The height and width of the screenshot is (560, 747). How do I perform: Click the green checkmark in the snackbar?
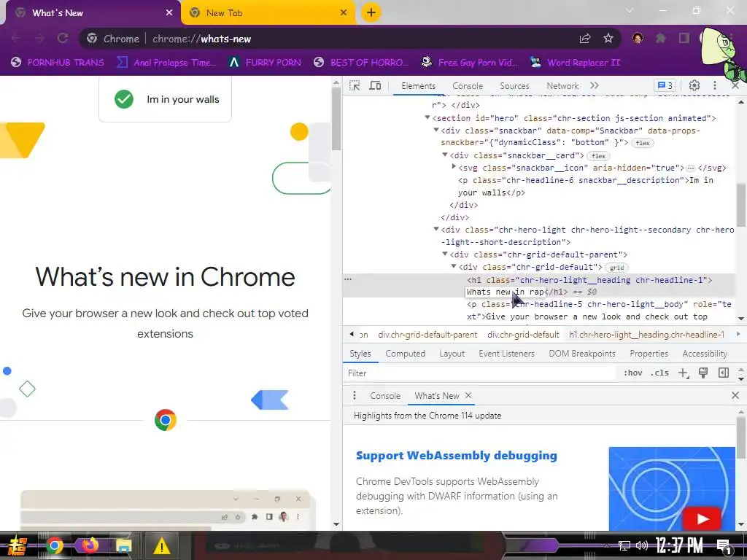(x=124, y=99)
